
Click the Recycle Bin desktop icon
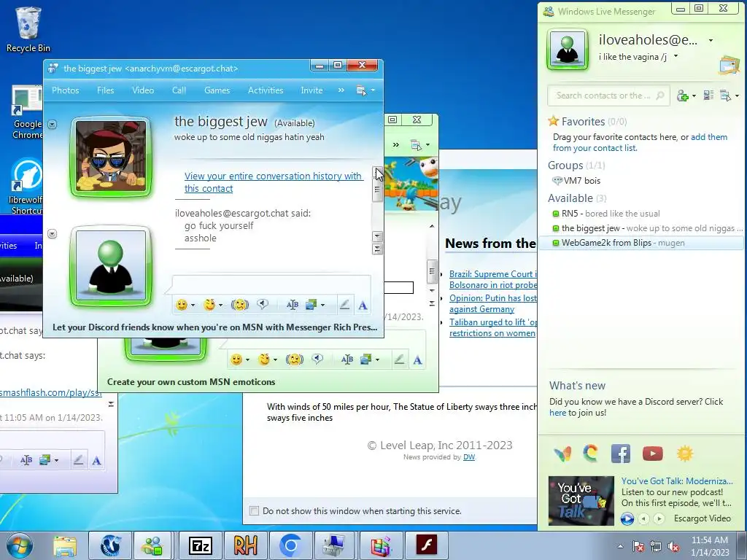[28, 29]
